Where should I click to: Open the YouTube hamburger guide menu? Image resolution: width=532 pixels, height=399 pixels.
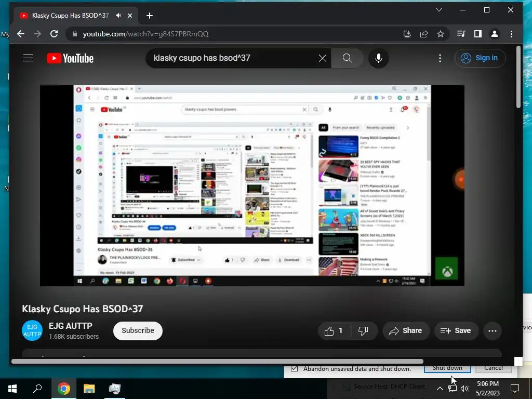(x=28, y=58)
